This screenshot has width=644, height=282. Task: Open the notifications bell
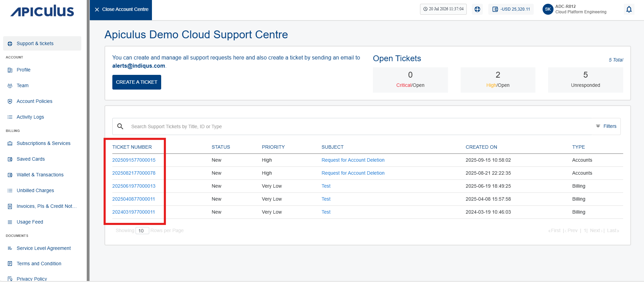pyautogui.click(x=629, y=9)
